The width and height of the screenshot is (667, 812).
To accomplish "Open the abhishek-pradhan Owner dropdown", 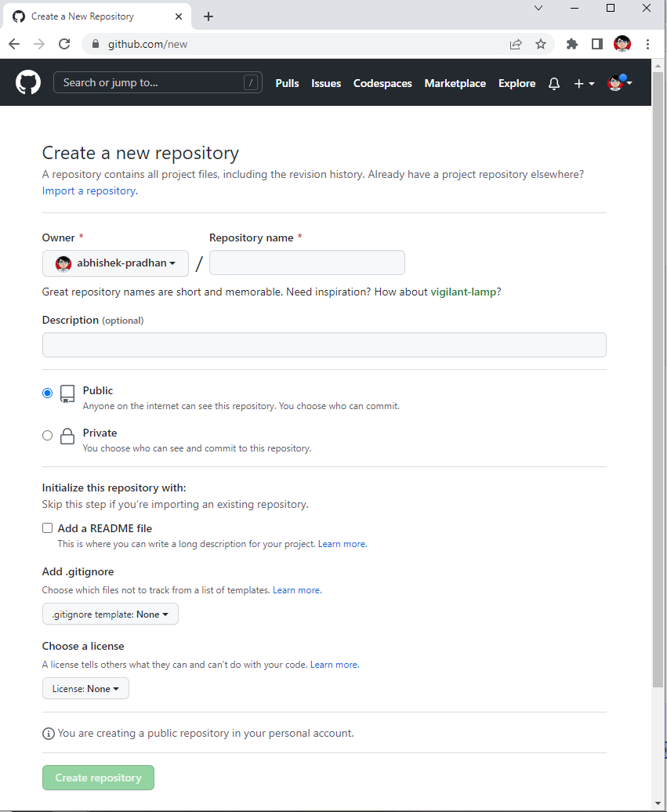I will pos(115,263).
